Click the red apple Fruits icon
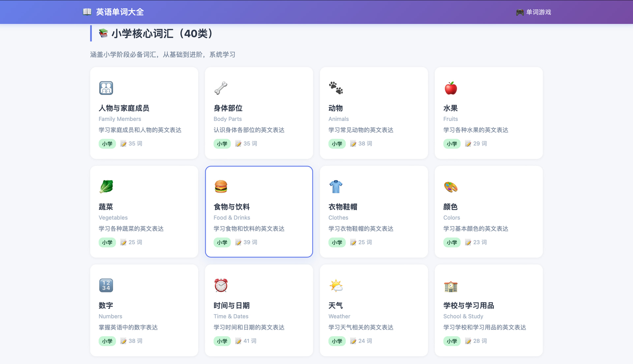The image size is (633, 364). [x=451, y=88]
